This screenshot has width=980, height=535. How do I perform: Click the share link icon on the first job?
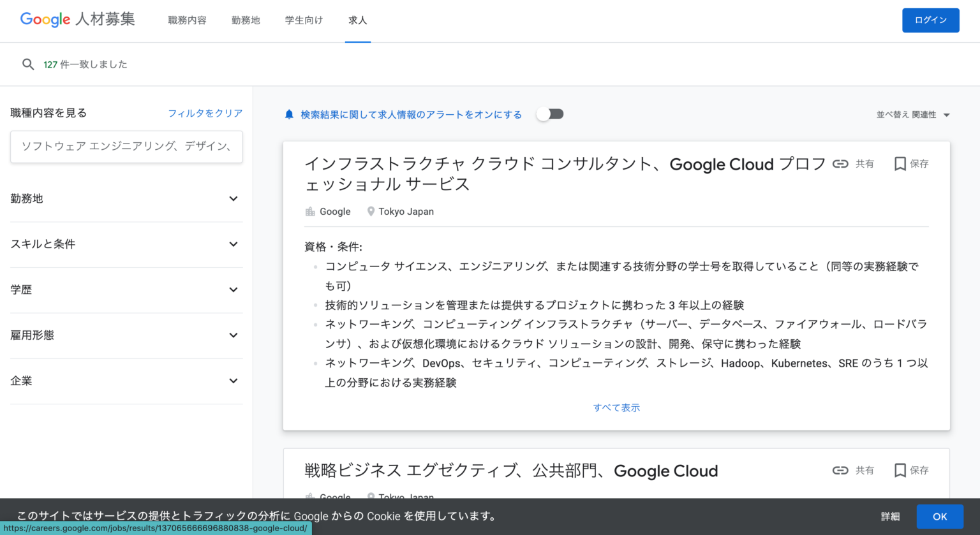[840, 164]
